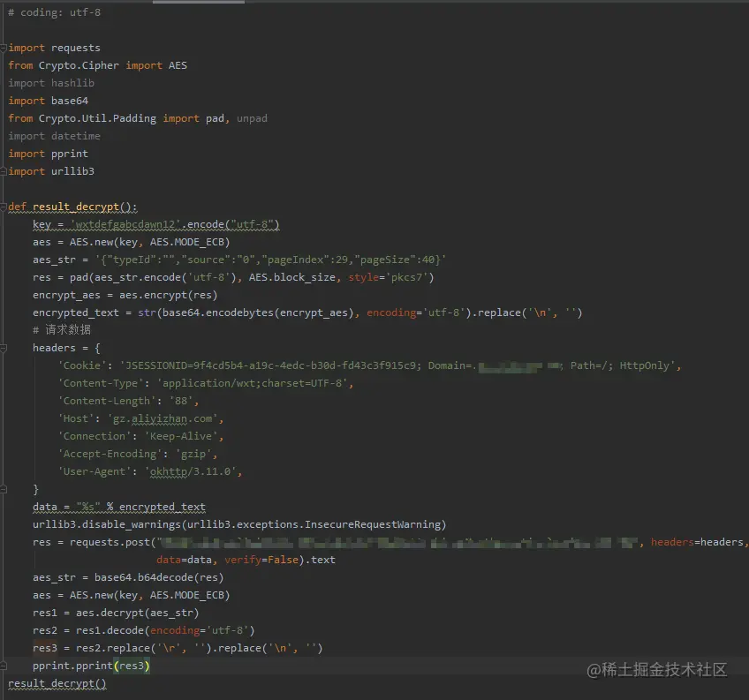Click the 'Cookie' header key

pyautogui.click(x=82, y=365)
